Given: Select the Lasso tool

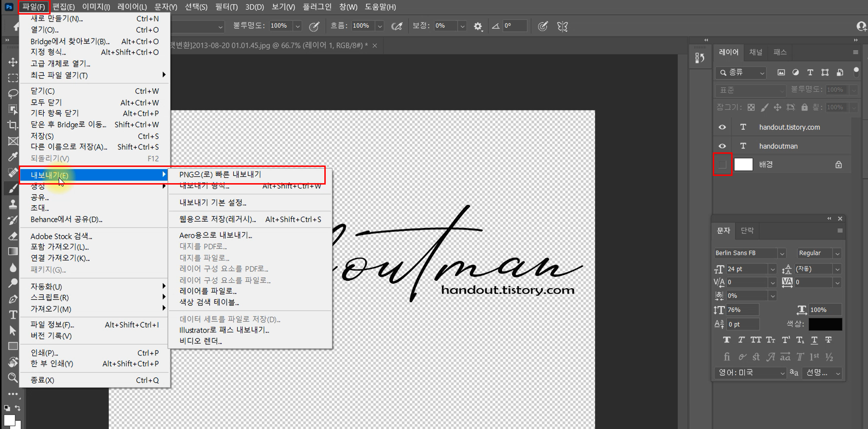Looking at the screenshot, I should point(13,93).
